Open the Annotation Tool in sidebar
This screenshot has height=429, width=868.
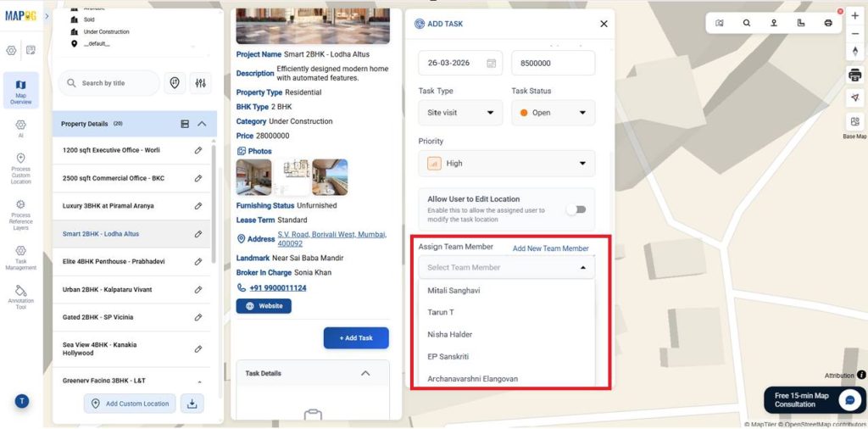click(x=21, y=298)
